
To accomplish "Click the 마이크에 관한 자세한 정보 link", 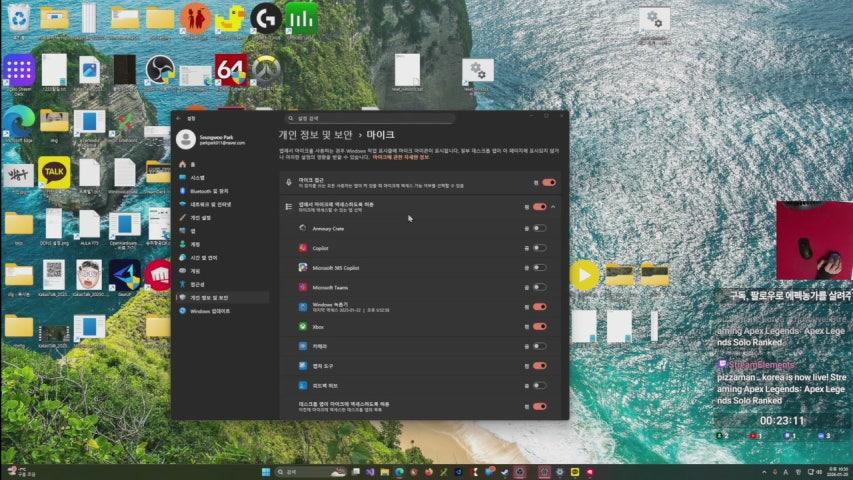I will pyautogui.click(x=400, y=157).
